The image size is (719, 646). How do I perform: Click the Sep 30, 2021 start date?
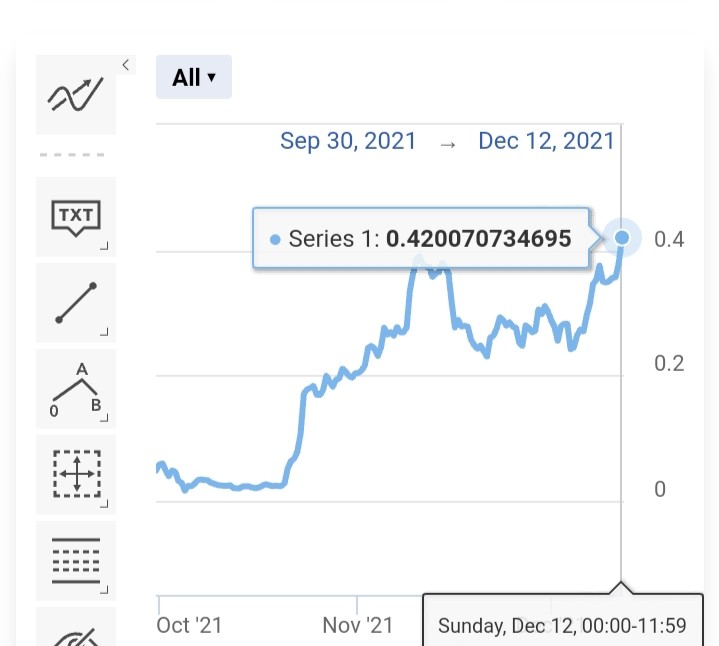pyautogui.click(x=348, y=141)
